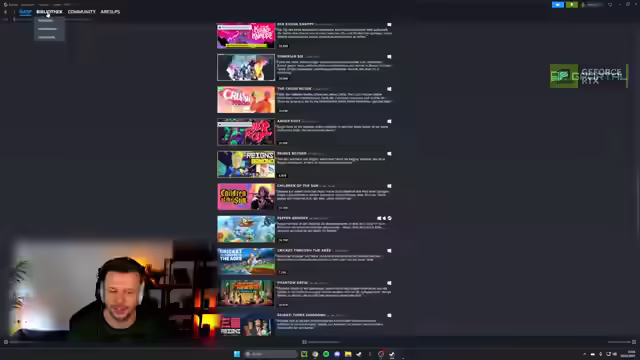Screen dimensions: 640x360
Task: Open the Xbox app from the taskbar
Action: point(304,354)
